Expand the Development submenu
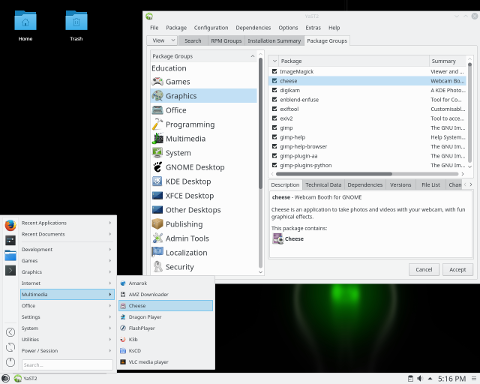 pos(67,249)
